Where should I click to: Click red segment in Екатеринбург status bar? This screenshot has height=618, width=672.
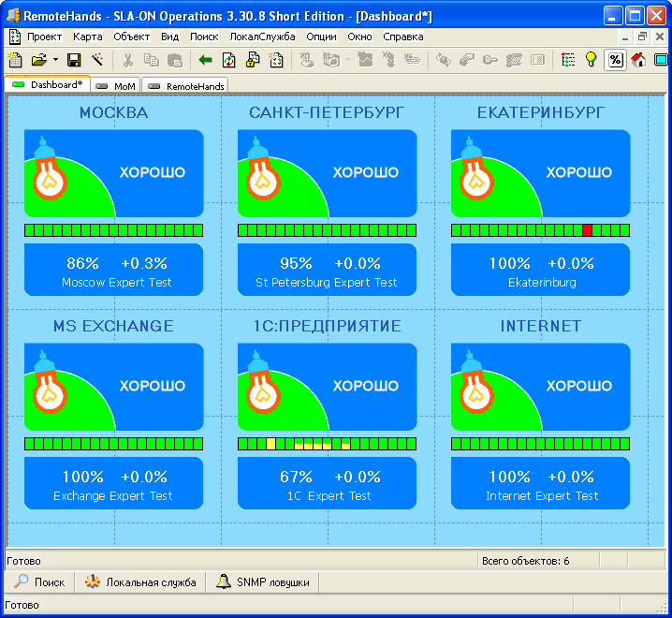(x=587, y=230)
